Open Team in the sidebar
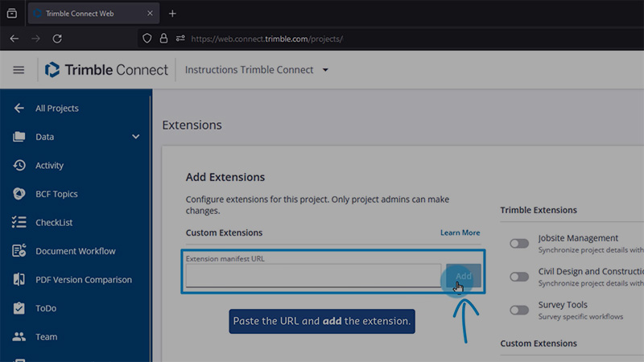The height and width of the screenshot is (362, 644). click(x=46, y=336)
